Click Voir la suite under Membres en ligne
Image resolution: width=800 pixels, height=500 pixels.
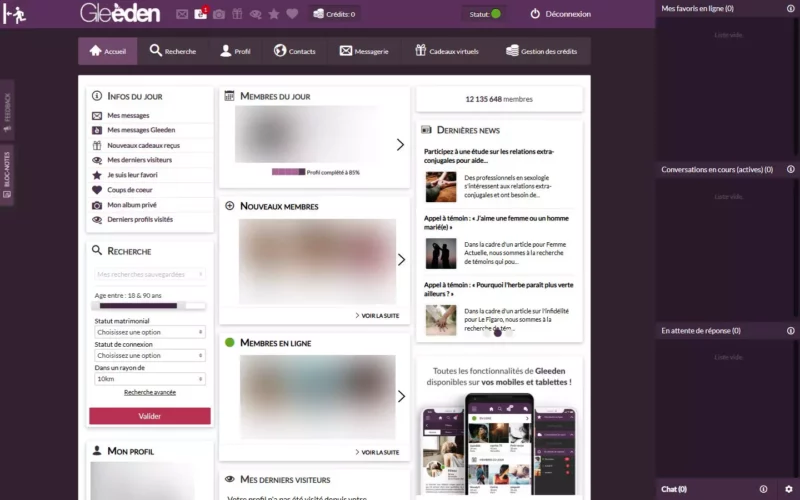click(x=377, y=453)
